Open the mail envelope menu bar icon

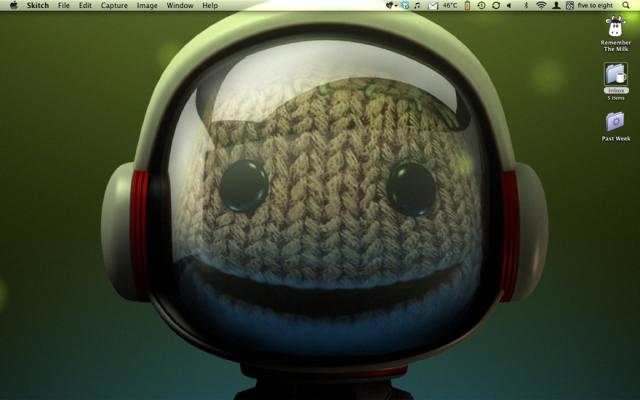coord(433,6)
